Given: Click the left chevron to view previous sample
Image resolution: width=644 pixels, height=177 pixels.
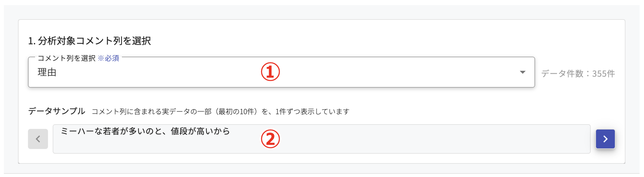Looking at the screenshot, I should [38, 139].
